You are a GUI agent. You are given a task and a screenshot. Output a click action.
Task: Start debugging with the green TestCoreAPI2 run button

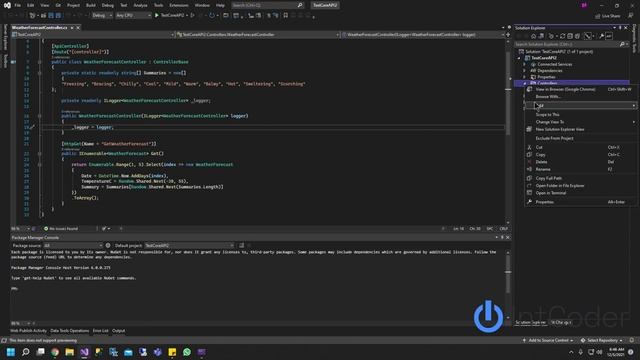pos(169,16)
